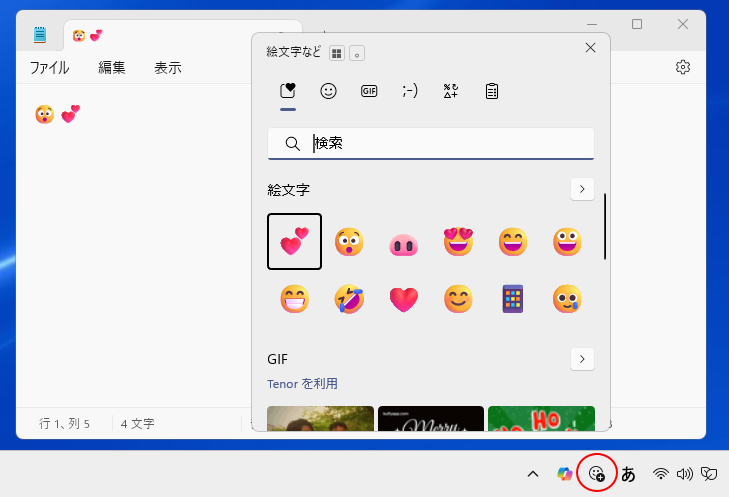The height and width of the screenshot is (497, 729).
Task: Show hidden system tray icons
Action: (x=533, y=474)
